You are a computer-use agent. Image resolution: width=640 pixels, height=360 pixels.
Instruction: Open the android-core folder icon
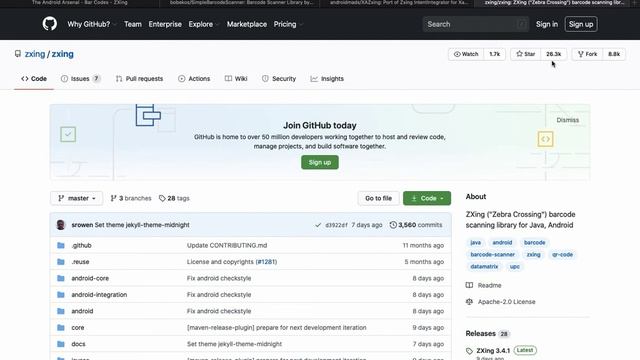(61, 278)
